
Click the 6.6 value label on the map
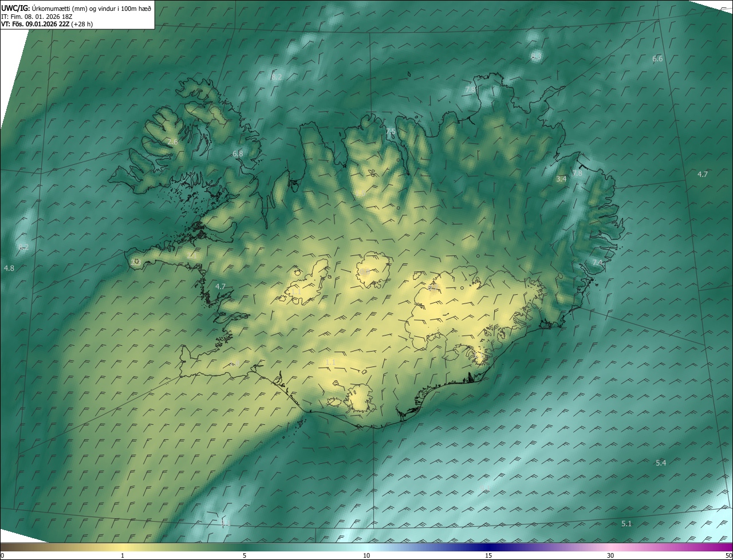point(657,59)
